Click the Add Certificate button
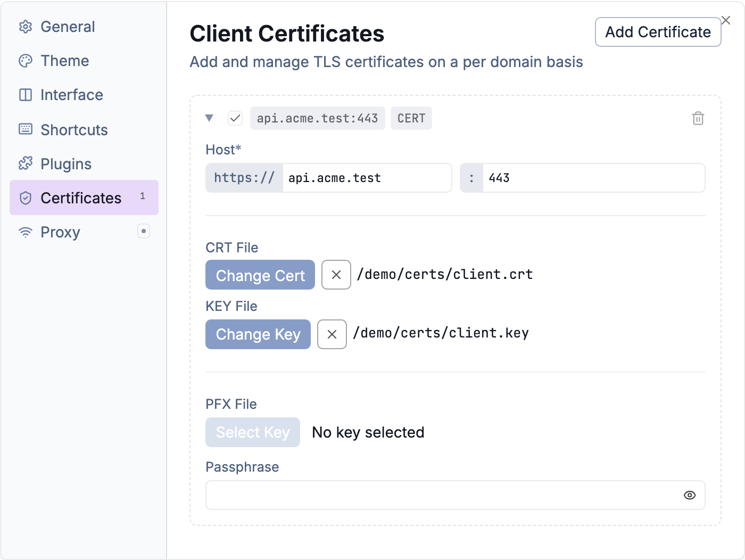Screen dimensions: 745x560 pos(658,32)
